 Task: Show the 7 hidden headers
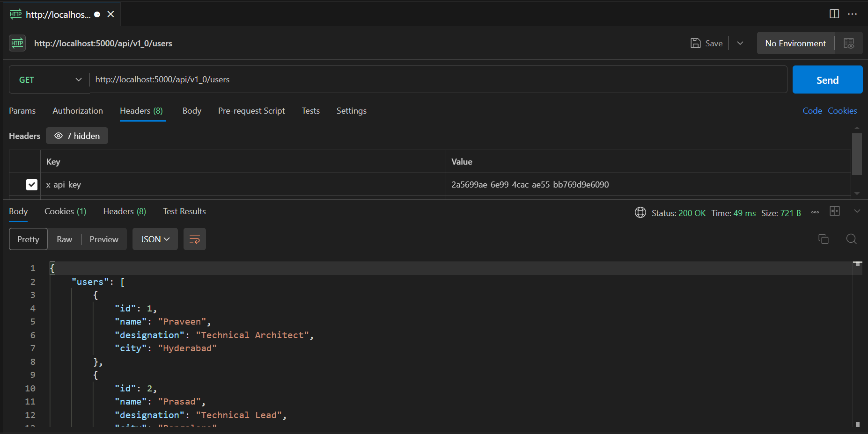[77, 136]
